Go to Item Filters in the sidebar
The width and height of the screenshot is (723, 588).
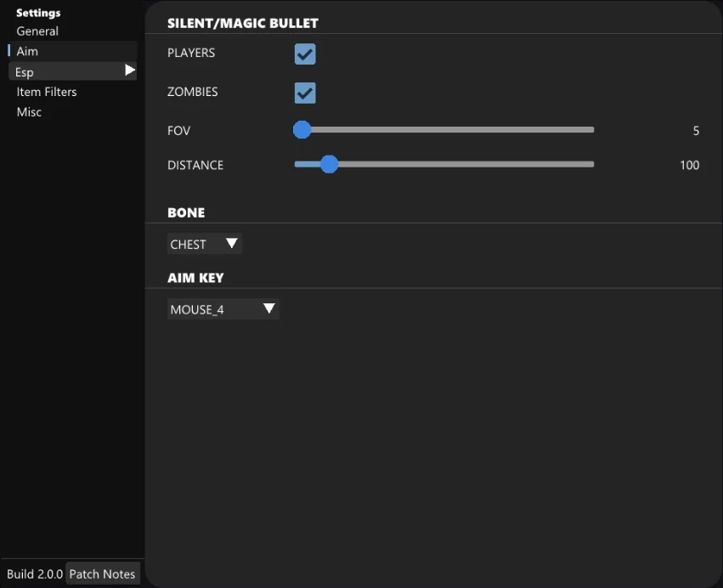pos(47,92)
